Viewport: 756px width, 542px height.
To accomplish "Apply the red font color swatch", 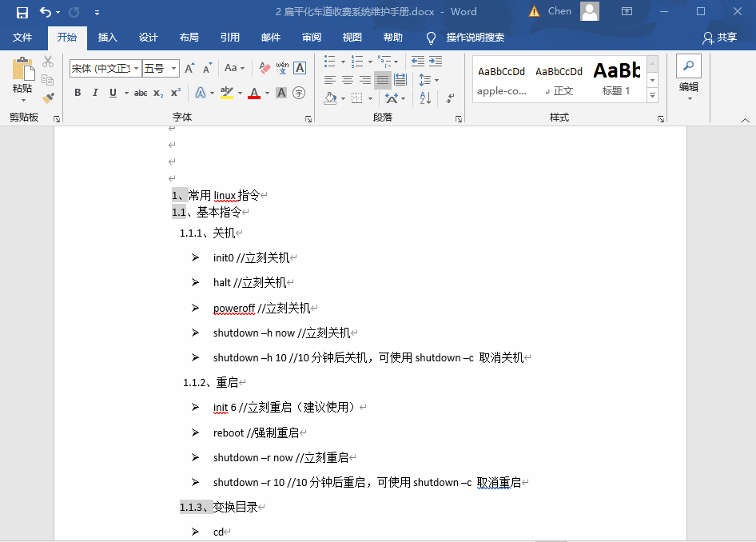I will coord(253,94).
